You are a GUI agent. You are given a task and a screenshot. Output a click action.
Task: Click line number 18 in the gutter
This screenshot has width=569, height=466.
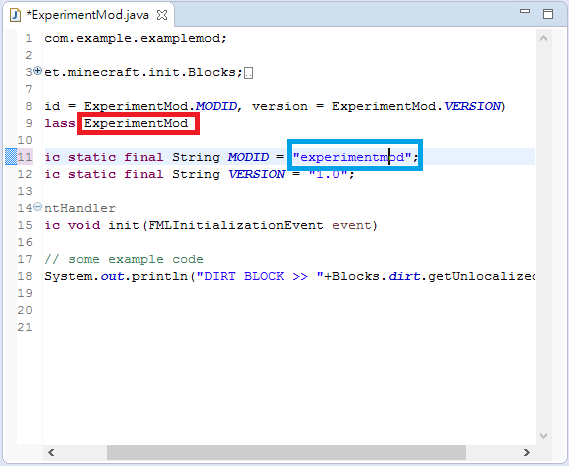25,276
